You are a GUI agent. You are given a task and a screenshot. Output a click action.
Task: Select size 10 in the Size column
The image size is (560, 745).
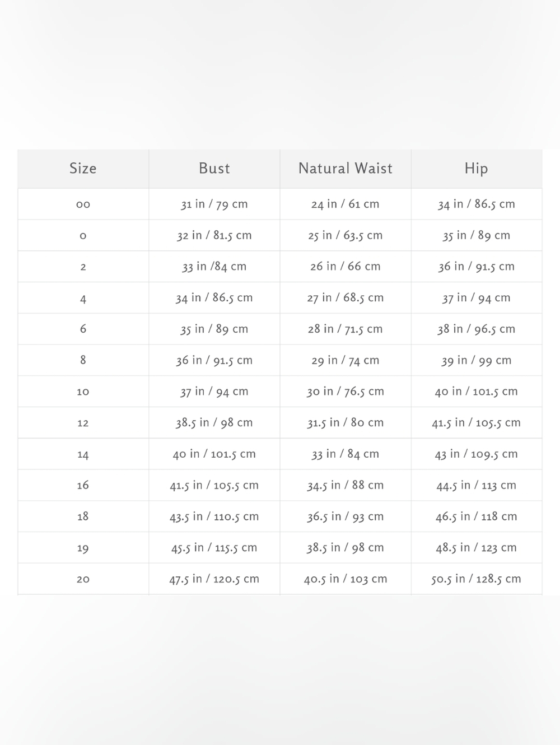click(x=83, y=392)
